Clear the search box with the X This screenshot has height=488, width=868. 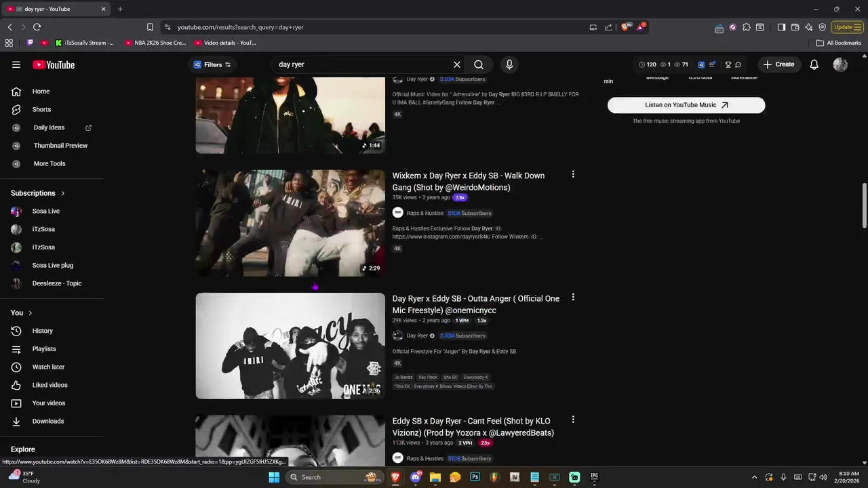[x=457, y=64]
